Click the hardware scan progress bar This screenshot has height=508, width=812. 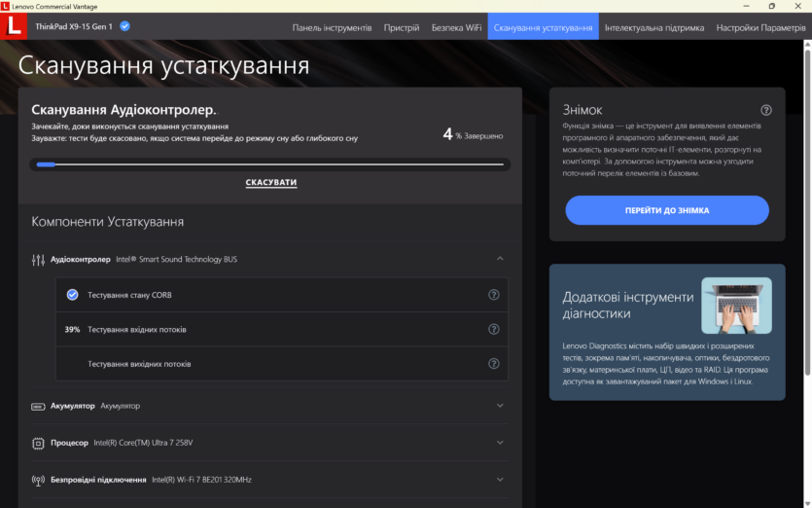(269, 164)
